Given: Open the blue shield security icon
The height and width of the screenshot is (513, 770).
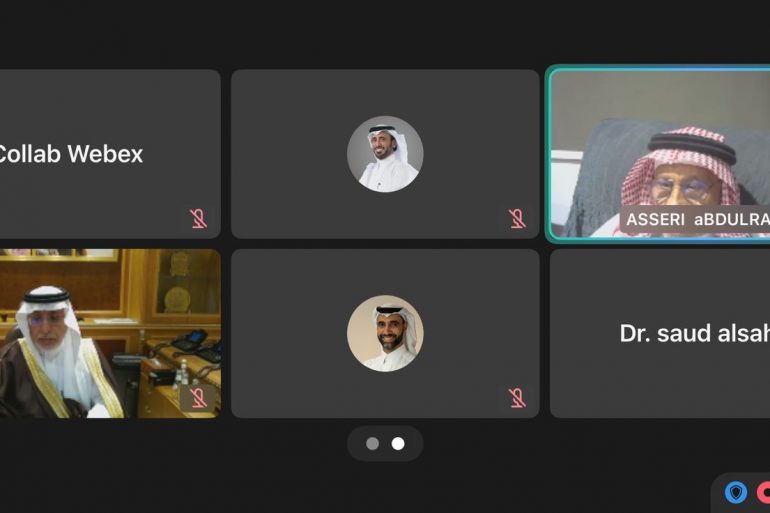Looking at the screenshot, I should (736, 492).
